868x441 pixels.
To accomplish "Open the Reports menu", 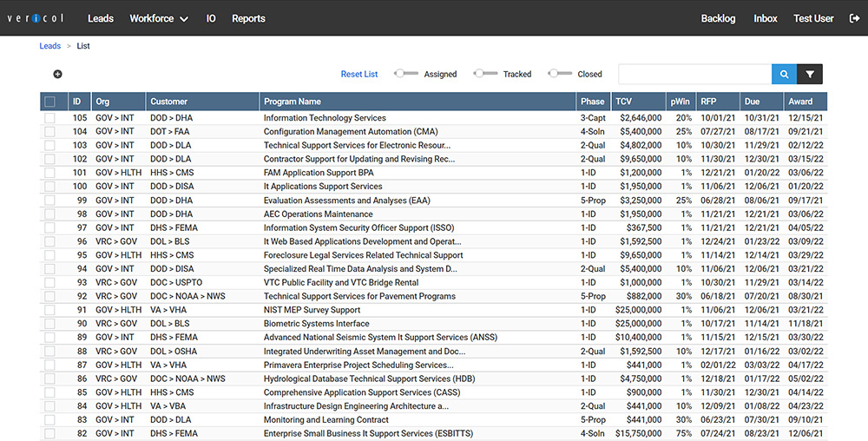I will click(248, 18).
